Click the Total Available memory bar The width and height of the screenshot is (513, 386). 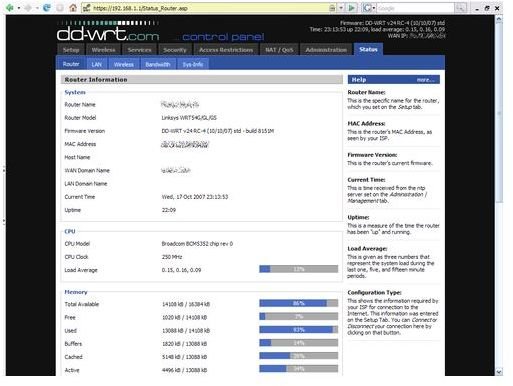[298, 303]
